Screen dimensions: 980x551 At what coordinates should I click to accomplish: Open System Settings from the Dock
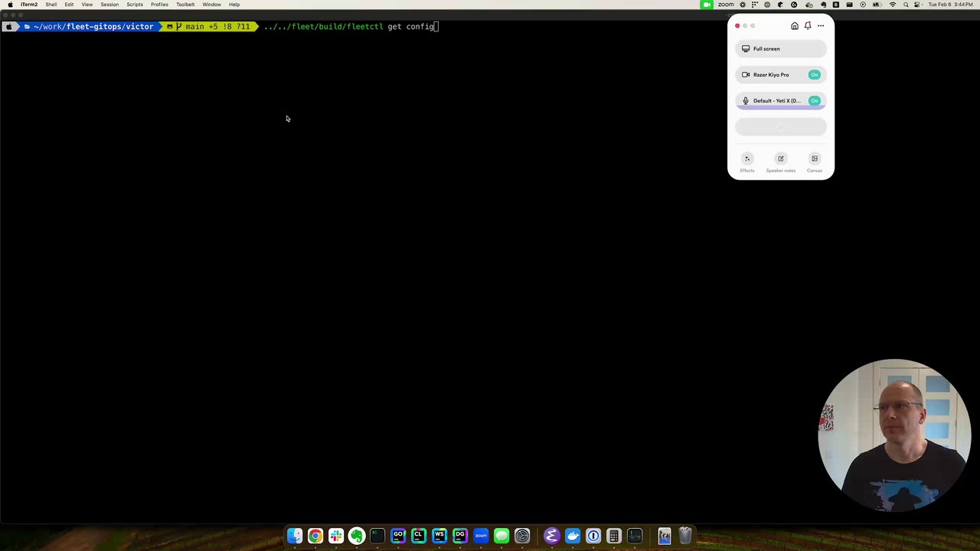(522, 536)
